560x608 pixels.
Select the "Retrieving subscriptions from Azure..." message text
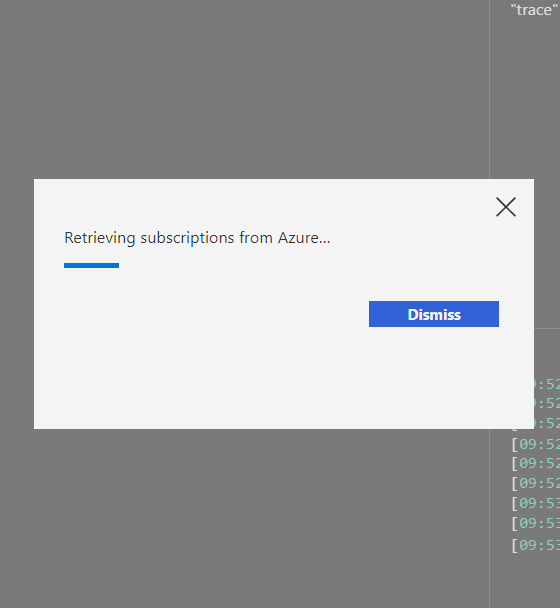(197, 238)
